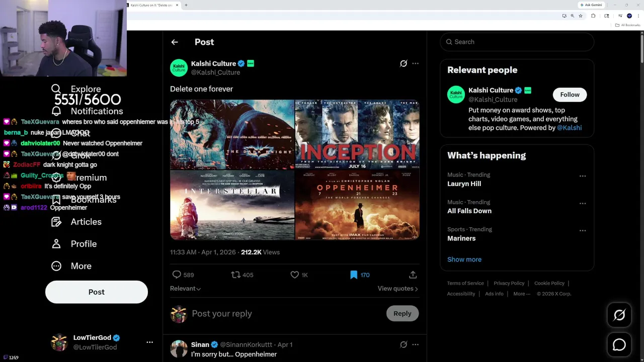Open floating Grok button at bottom right
Viewport: 644px width, 362px height.
(x=619, y=315)
